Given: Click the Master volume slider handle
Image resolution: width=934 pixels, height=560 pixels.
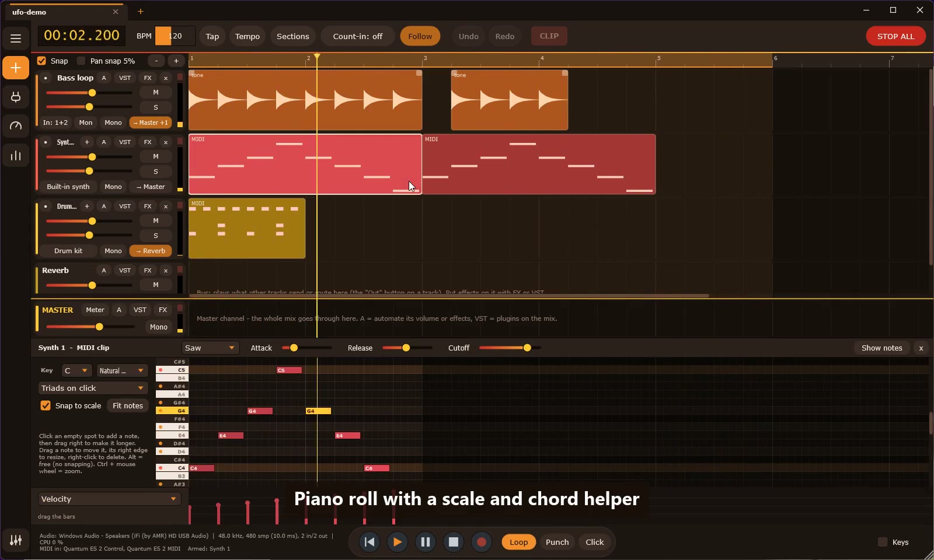Looking at the screenshot, I should point(99,327).
